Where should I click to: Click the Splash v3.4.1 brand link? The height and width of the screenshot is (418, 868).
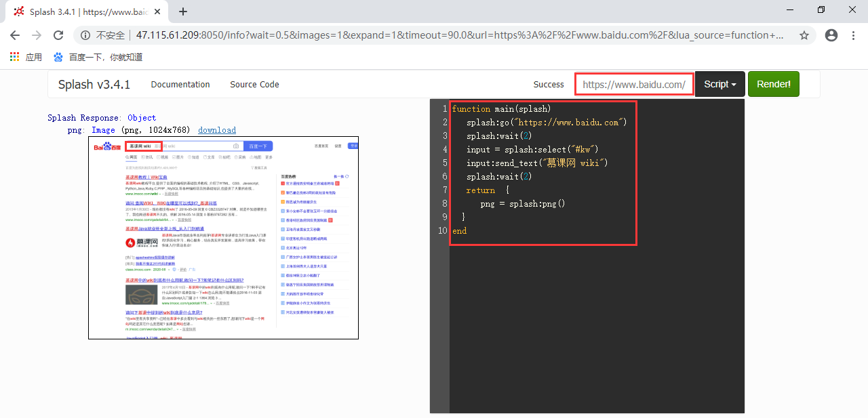(x=94, y=85)
